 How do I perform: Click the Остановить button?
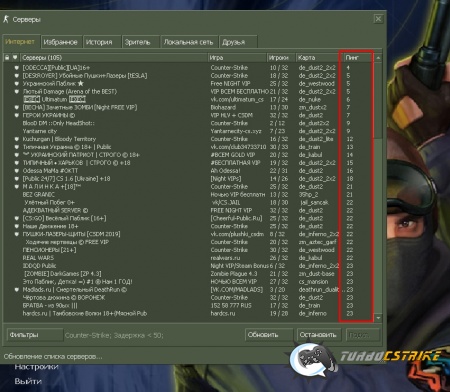coord(319,335)
